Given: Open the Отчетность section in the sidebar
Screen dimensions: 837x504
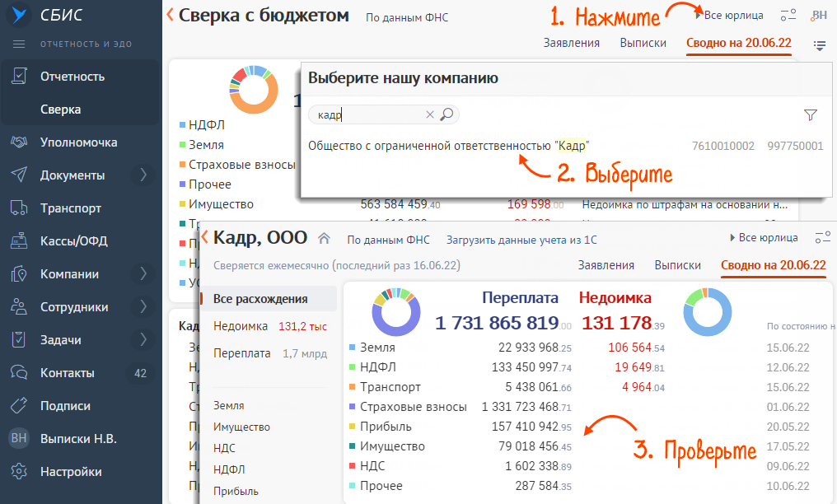Looking at the screenshot, I should (x=72, y=77).
